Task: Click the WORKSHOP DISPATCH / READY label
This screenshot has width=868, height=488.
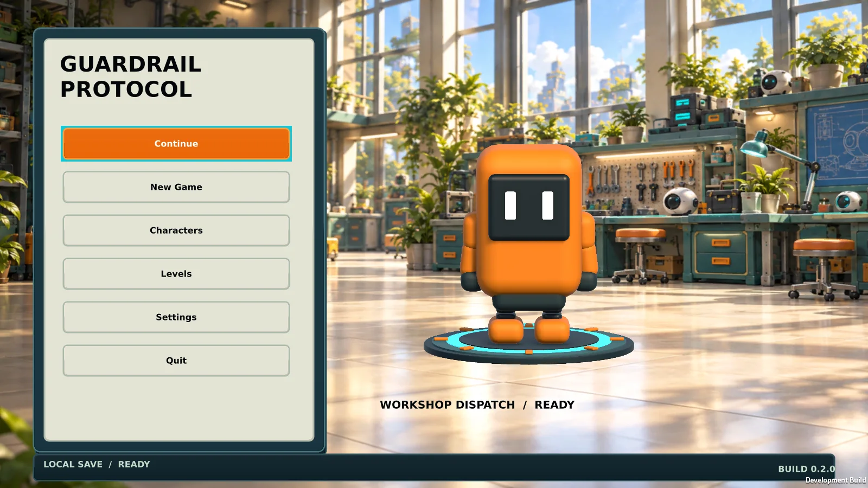Action: (477, 405)
